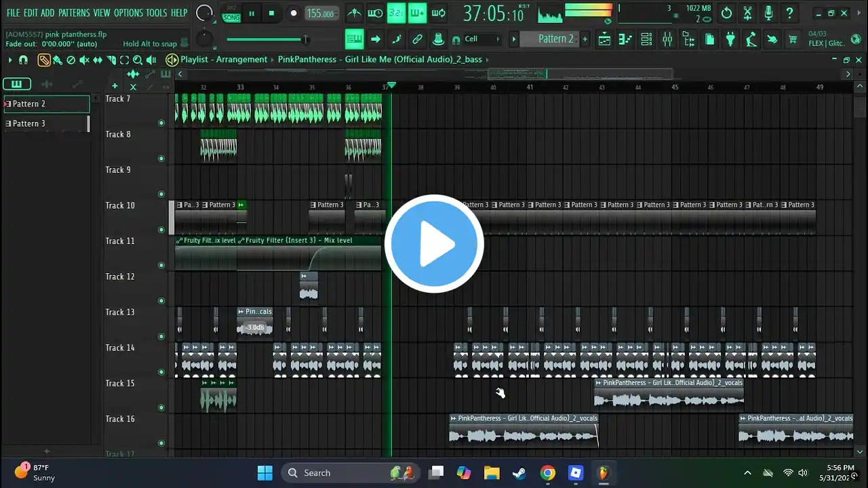The width and height of the screenshot is (868, 488).
Task: Select the Slice tool in playlist
Action: (111, 60)
